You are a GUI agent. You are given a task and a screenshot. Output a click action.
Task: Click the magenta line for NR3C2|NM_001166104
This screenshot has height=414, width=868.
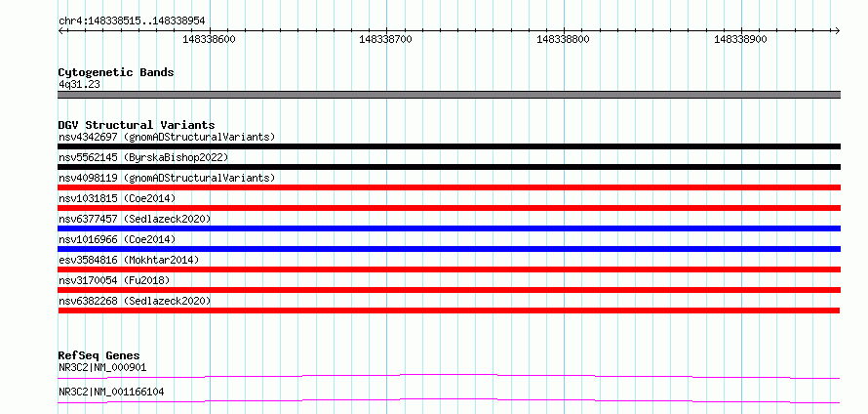(x=449, y=400)
